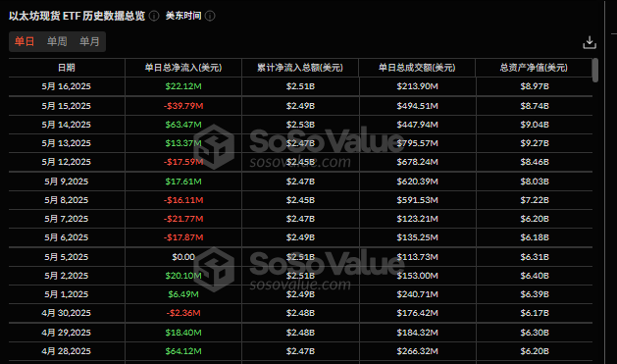Select the outflow value -$21.77M
Screen dimensions: 617x364
(183, 219)
